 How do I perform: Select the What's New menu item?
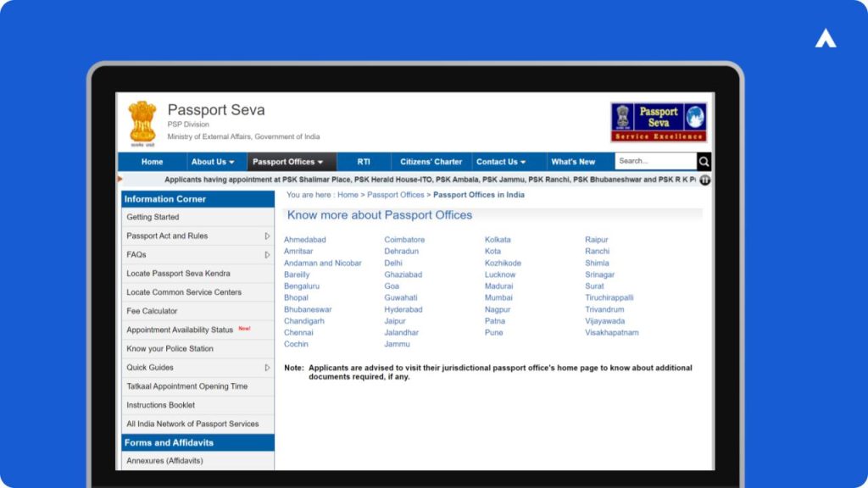[x=574, y=161]
